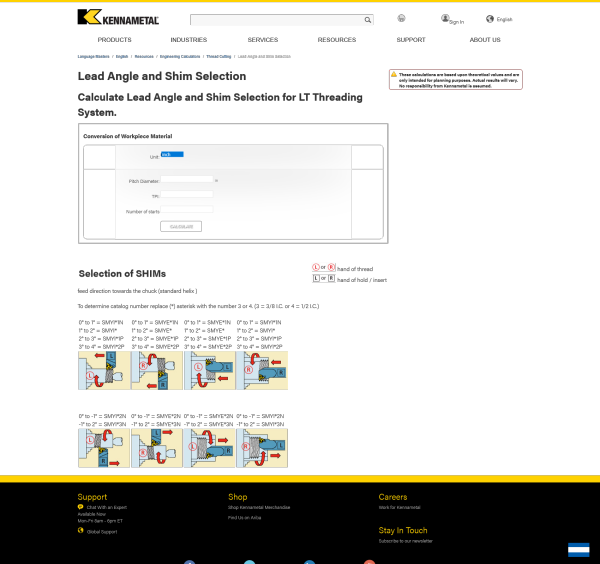Click 'Selection of SHIMs' heading

(x=122, y=274)
